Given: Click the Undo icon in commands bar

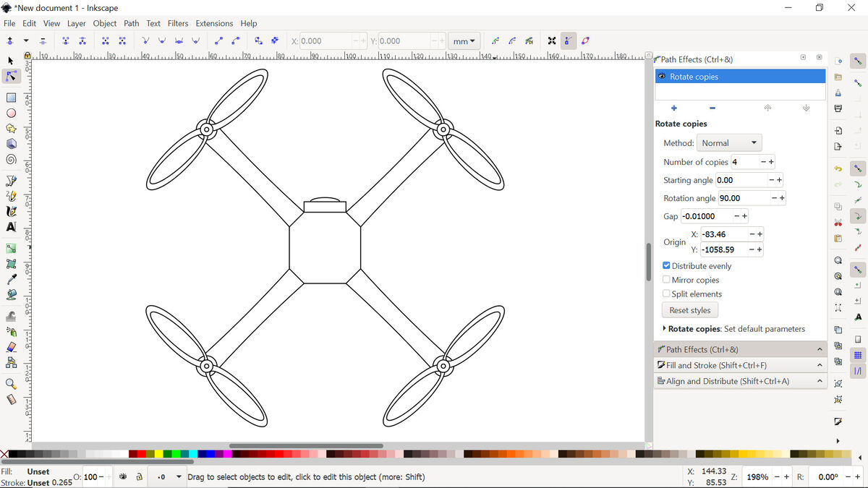Looking at the screenshot, I should [x=838, y=168].
